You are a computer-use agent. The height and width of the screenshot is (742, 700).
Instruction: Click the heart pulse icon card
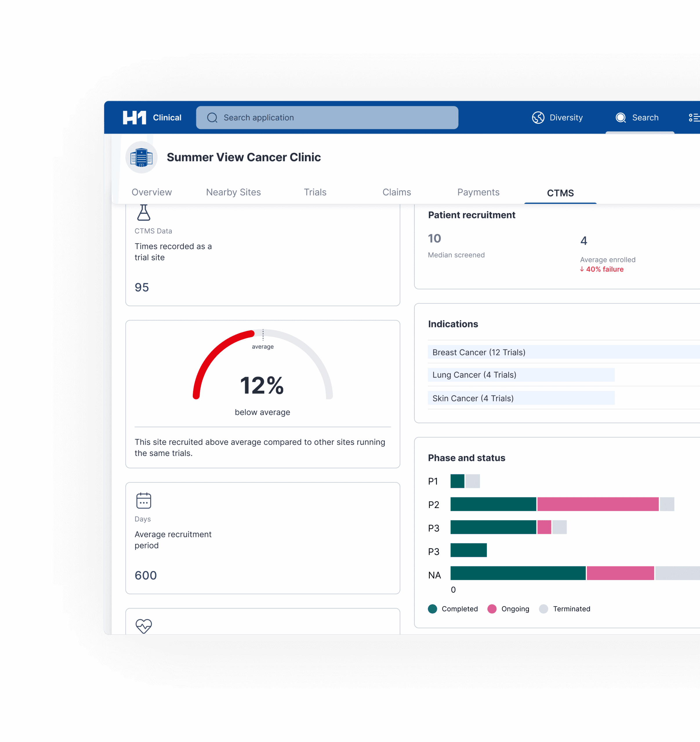tap(144, 626)
